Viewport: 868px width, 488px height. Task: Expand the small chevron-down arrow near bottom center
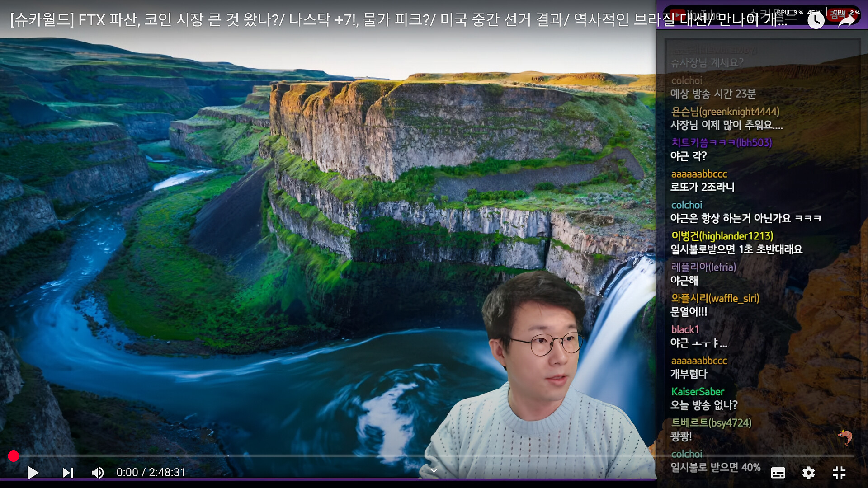click(434, 471)
